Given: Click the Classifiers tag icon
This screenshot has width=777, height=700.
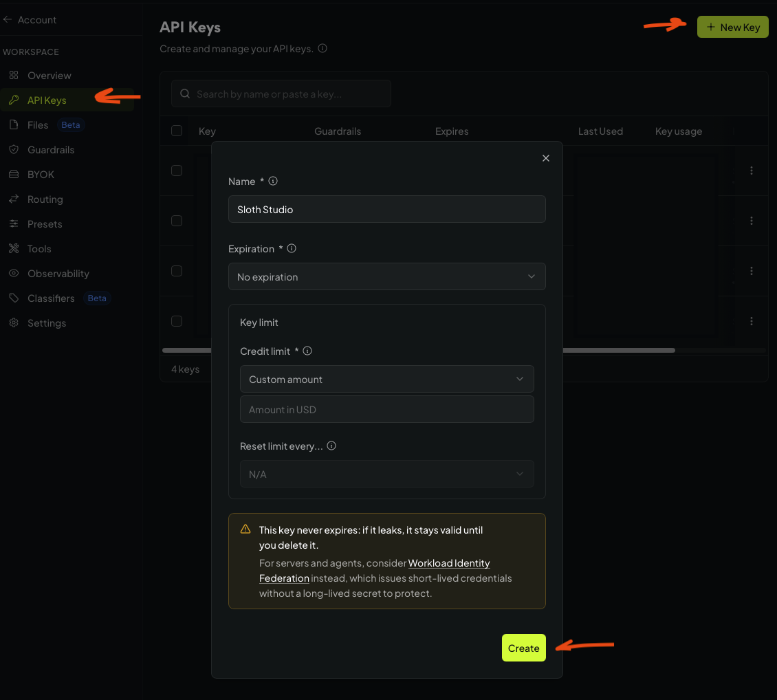Looking at the screenshot, I should 14,298.
